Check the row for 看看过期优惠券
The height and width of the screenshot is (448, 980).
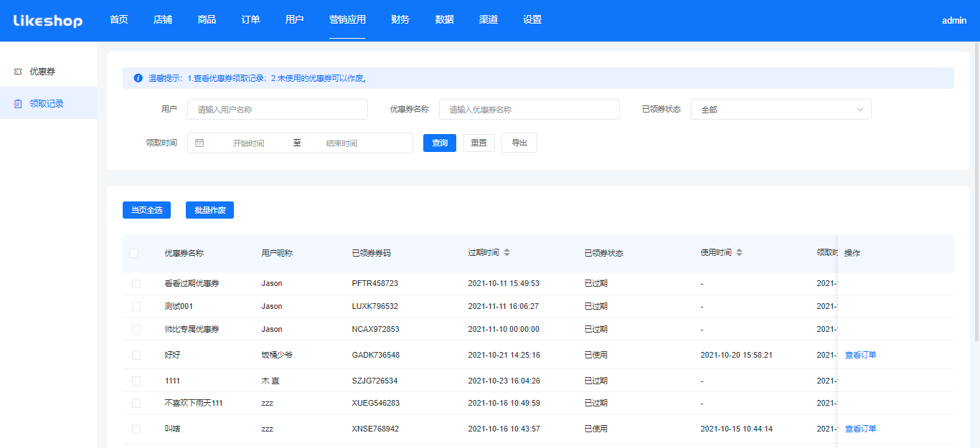[x=136, y=284]
